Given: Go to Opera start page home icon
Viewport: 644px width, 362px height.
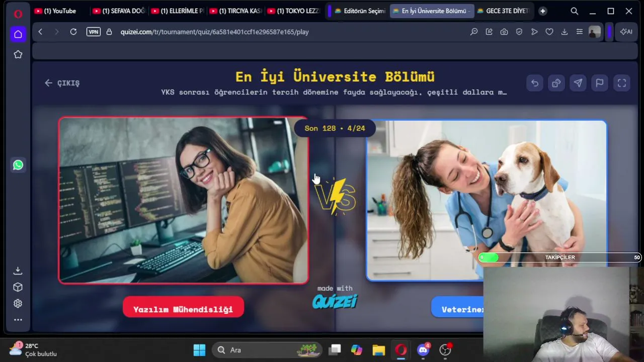Looking at the screenshot, I should click(x=18, y=34).
